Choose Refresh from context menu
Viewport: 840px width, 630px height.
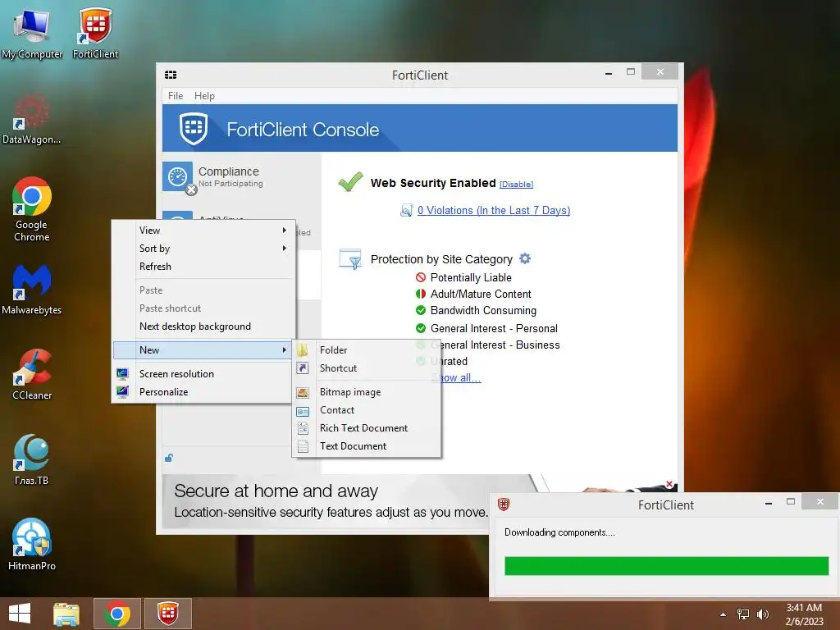click(x=204, y=267)
